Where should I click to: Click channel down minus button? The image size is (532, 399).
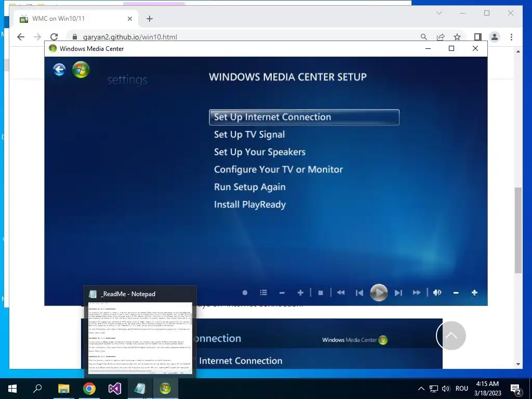tap(282, 293)
